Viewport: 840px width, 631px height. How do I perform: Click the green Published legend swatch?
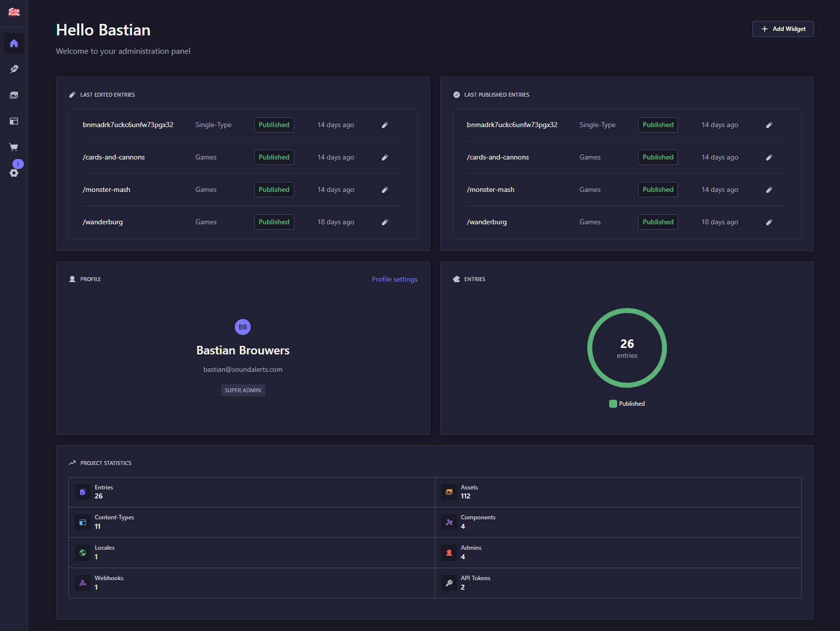pyautogui.click(x=613, y=404)
